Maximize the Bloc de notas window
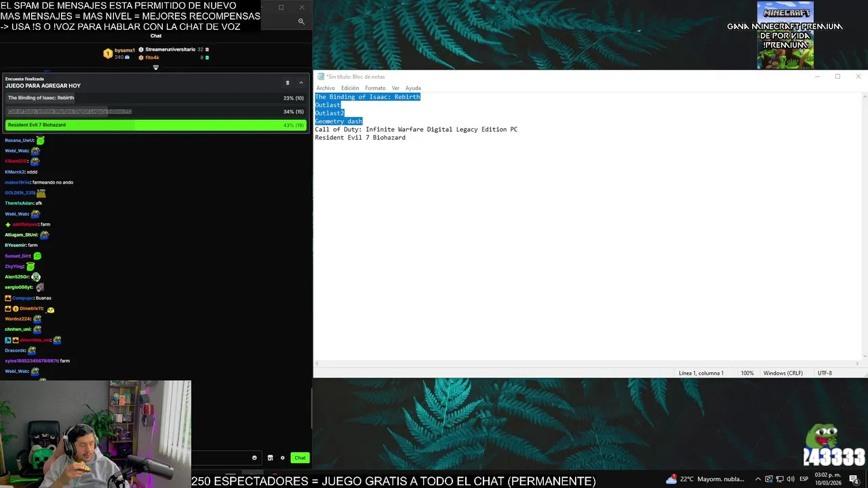 837,77
